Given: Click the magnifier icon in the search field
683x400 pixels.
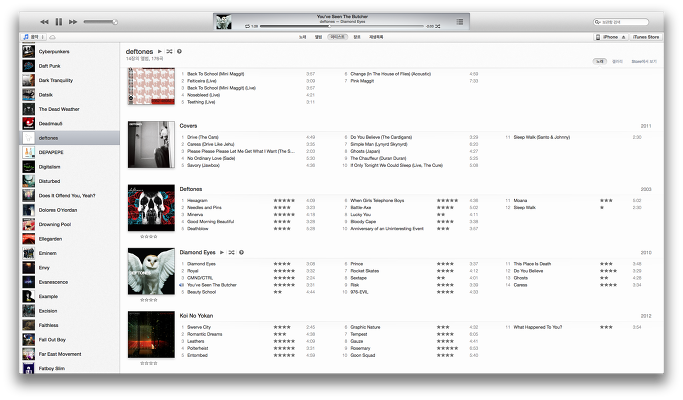Looking at the screenshot, I should [x=598, y=22].
